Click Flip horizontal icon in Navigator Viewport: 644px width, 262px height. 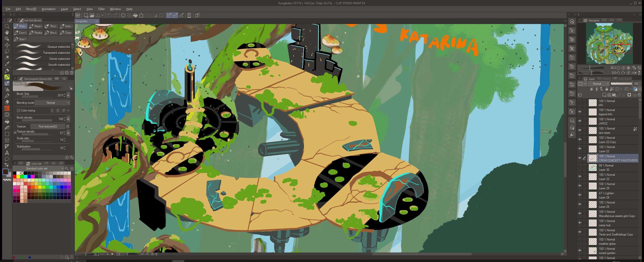click(634, 73)
